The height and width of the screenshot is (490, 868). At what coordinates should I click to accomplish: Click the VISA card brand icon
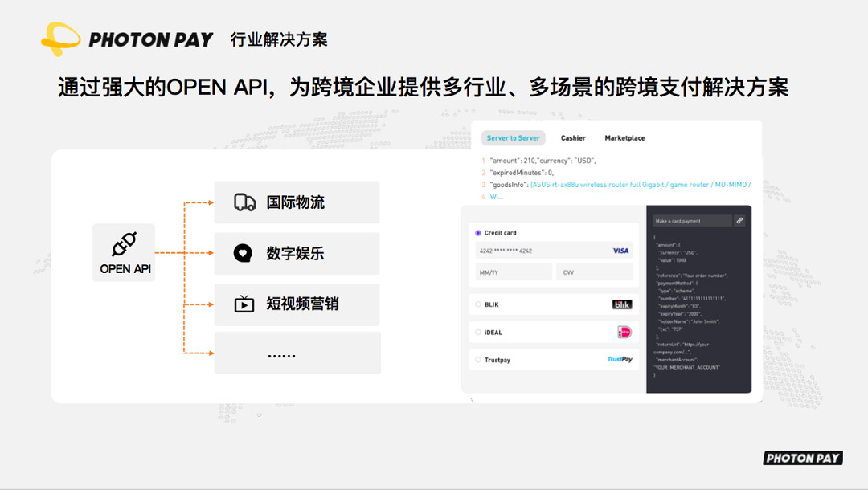[619, 250]
